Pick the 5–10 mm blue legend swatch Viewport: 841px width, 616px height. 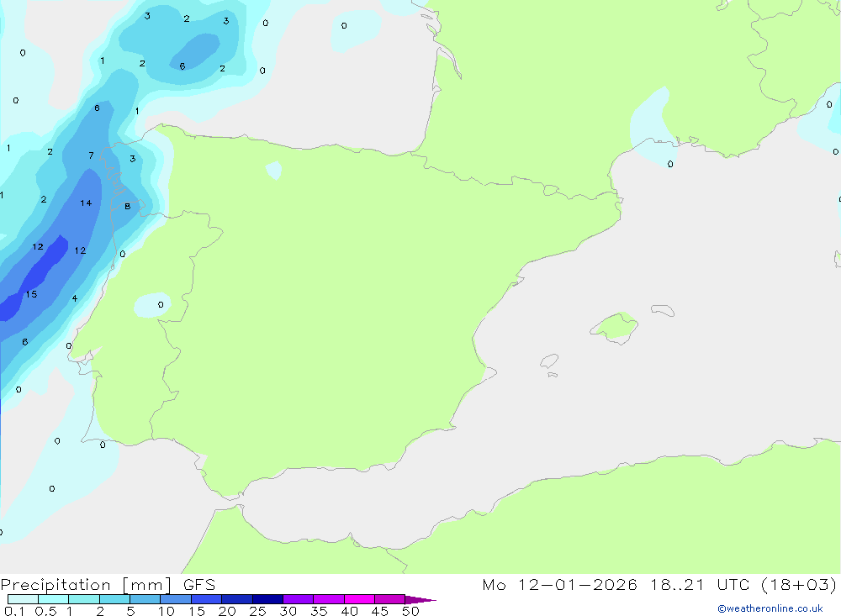pos(145,599)
